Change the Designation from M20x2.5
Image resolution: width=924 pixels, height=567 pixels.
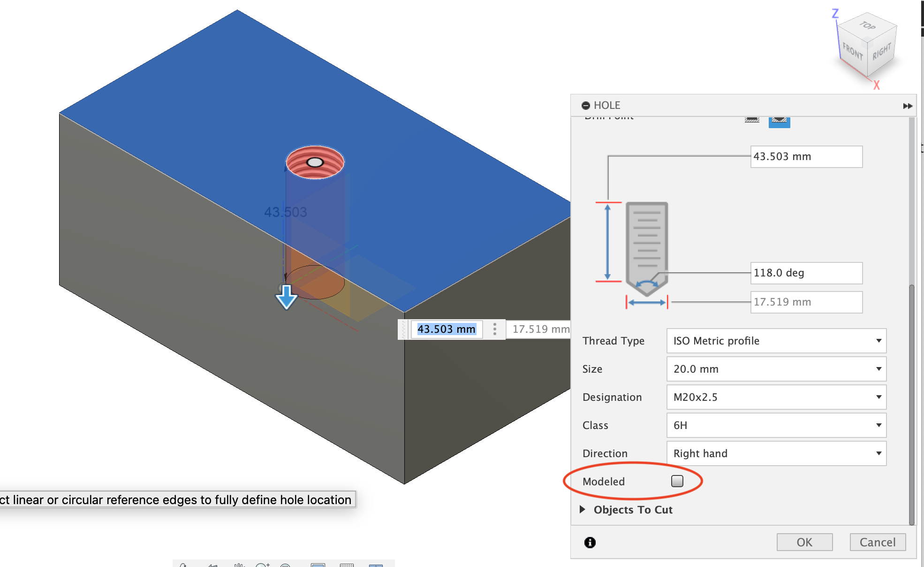pyautogui.click(x=776, y=397)
